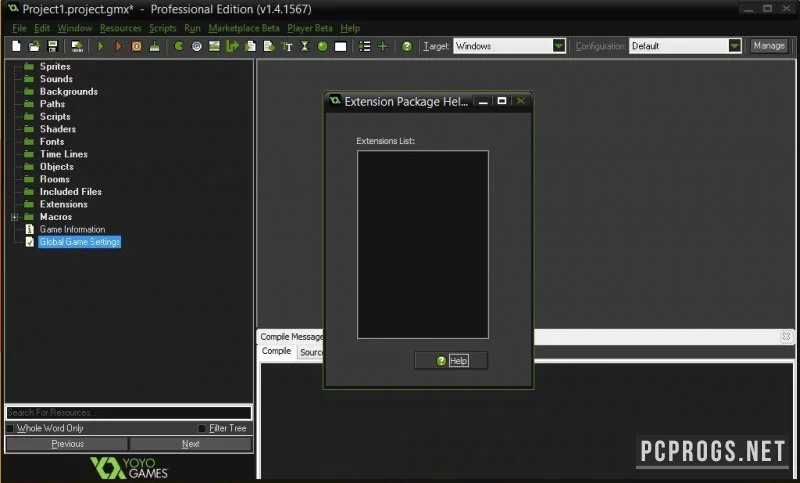
Task: Select the Sprites folder
Action: (x=55, y=67)
